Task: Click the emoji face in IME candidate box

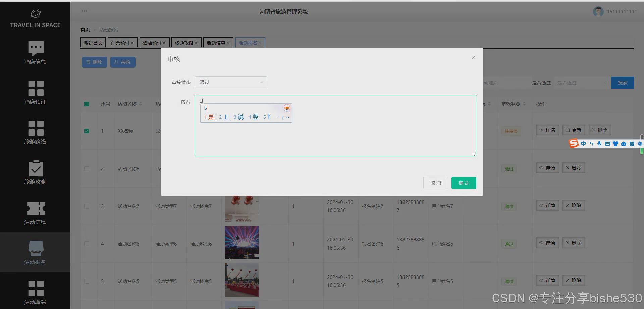Action: click(287, 108)
